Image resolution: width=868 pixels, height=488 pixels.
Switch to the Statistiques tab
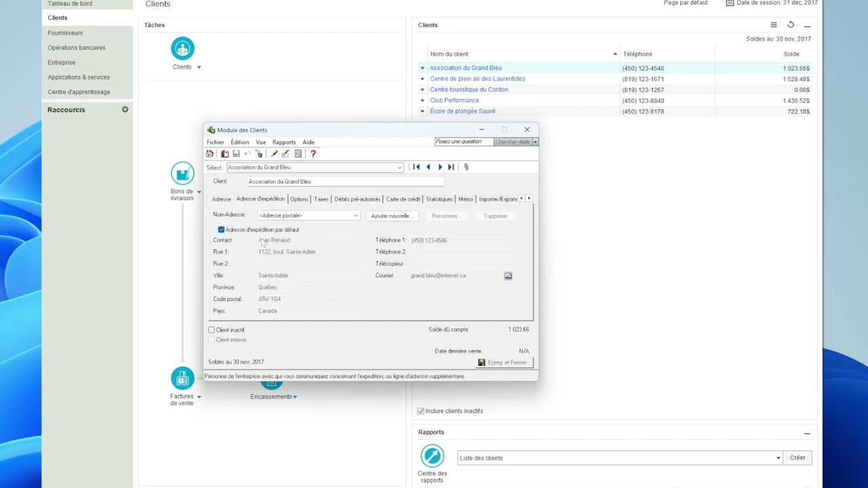pos(439,199)
